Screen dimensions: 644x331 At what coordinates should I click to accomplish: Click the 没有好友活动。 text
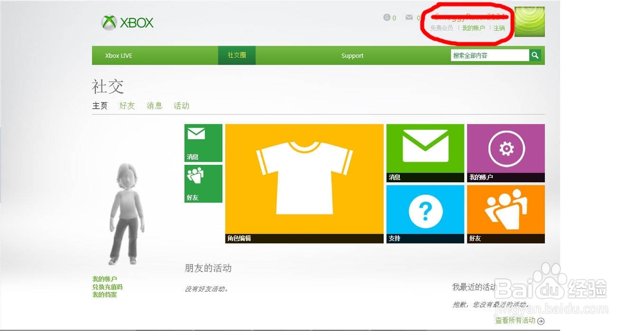pos(206,289)
